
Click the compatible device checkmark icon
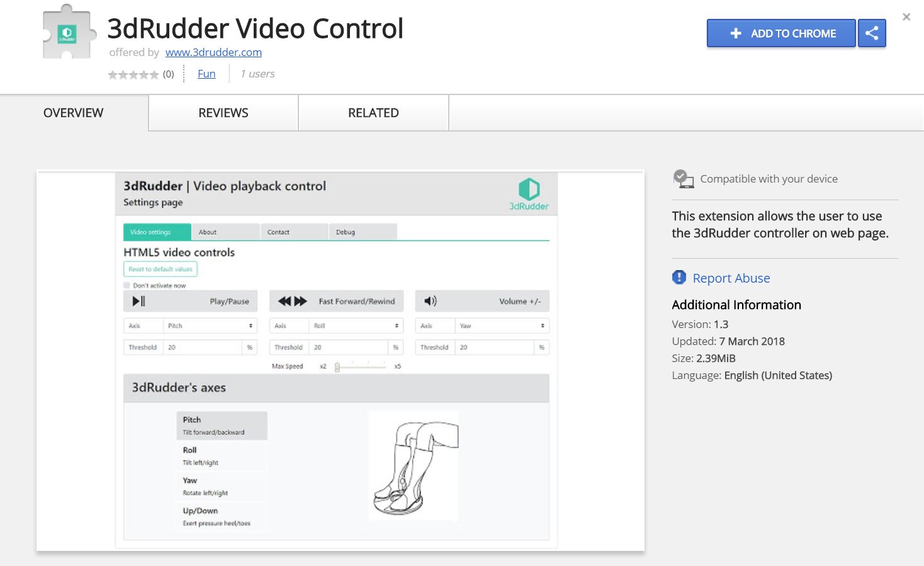pyautogui.click(x=683, y=179)
